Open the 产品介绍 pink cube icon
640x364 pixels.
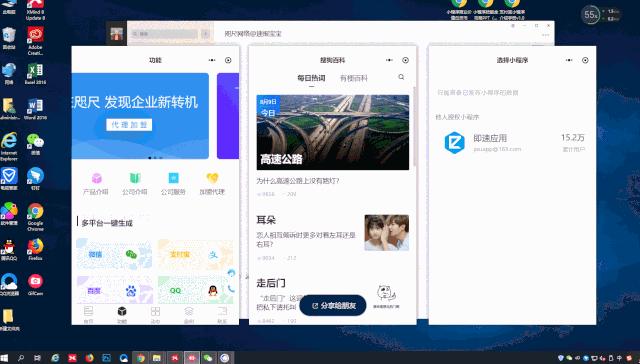pyautogui.click(x=96, y=179)
